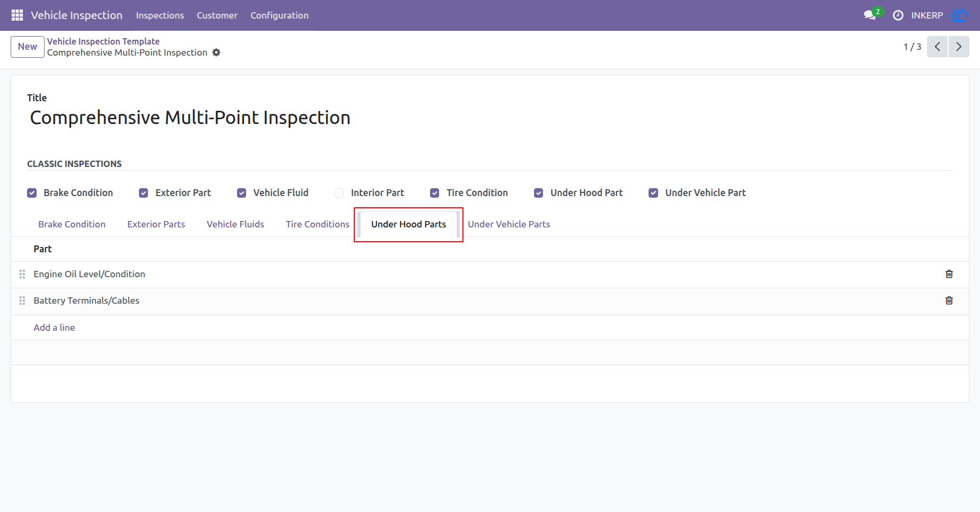Switch to Under Vehicle Parts tab

click(509, 224)
